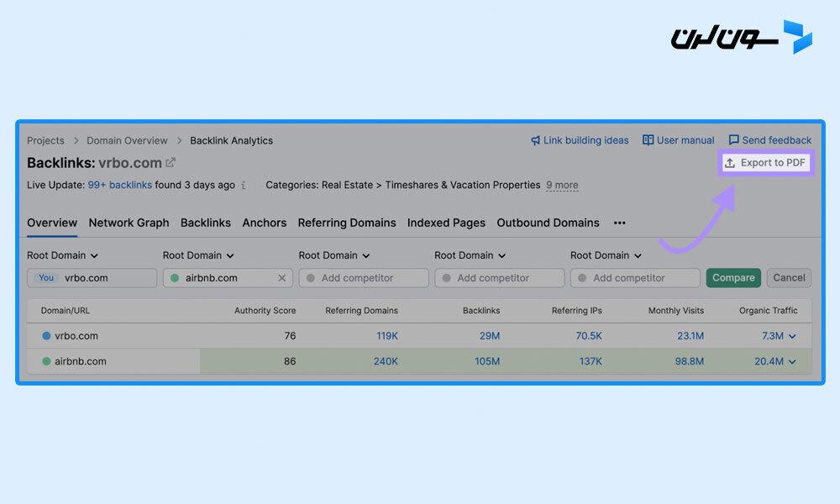Click the second empty Add competitor field
840x504 pixels.
(x=499, y=278)
